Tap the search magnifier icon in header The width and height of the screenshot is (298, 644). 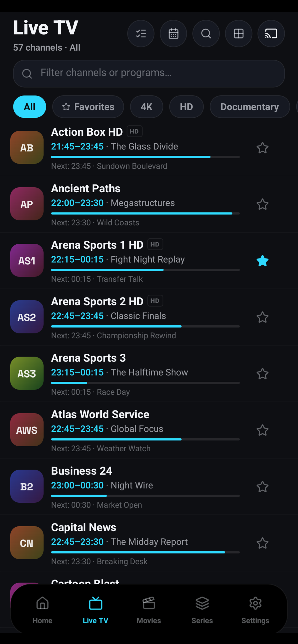(206, 34)
